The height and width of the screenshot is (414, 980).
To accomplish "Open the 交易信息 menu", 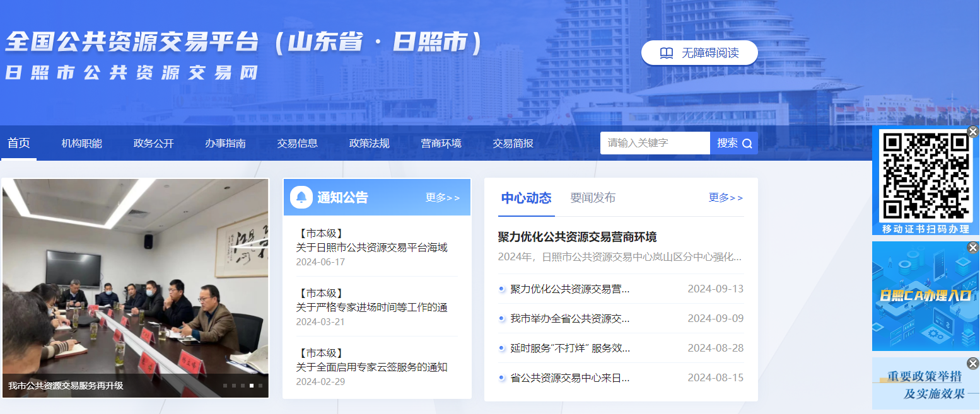I will pyautogui.click(x=297, y=143).
